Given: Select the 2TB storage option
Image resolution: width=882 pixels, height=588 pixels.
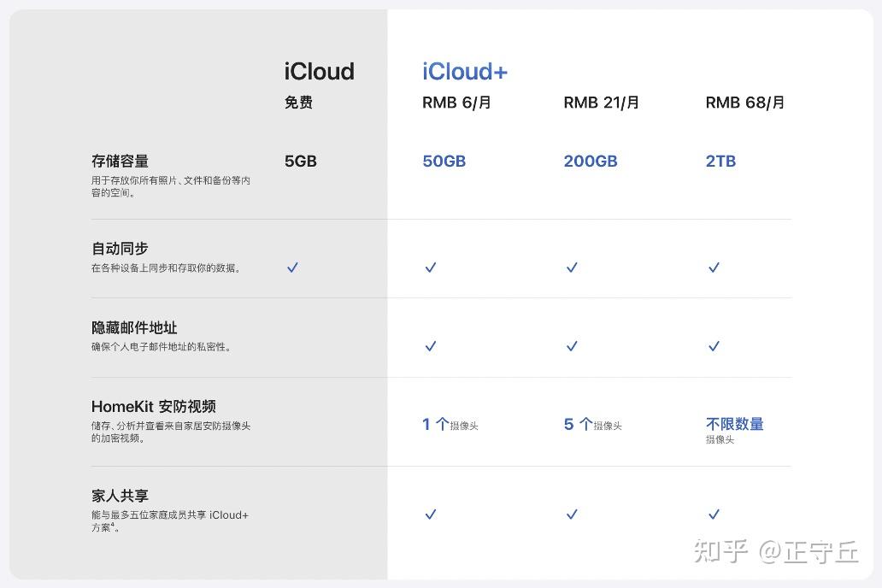Looking at the screenshot, I should point(720,161).
